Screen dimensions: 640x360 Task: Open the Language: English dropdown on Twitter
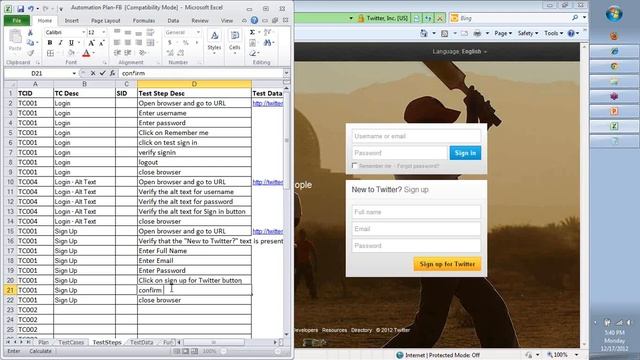tap(460, 51)
